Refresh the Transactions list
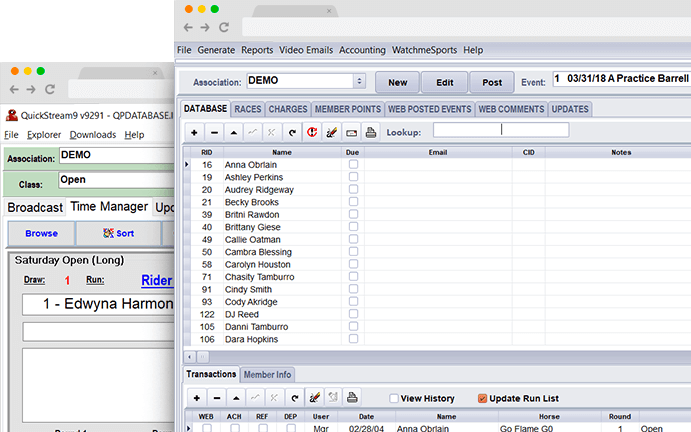691x432 pixels. pyautogui.click(x=294, y=398)
